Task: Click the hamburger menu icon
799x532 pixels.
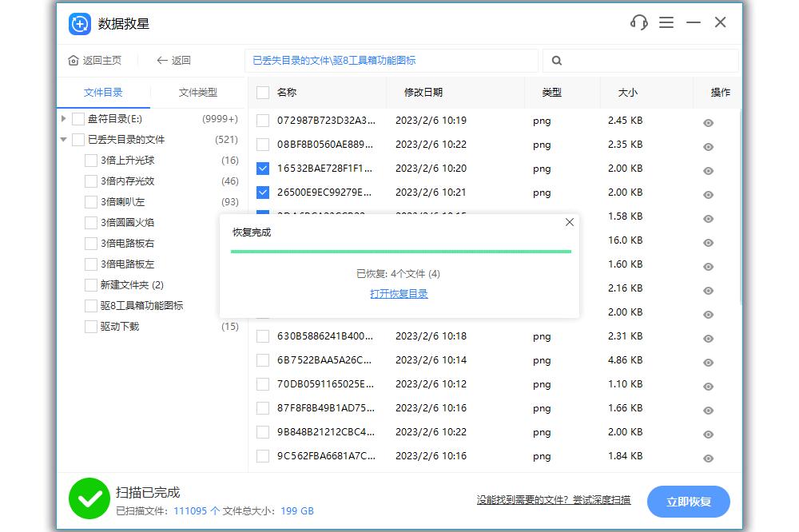Action: (666, 23)
